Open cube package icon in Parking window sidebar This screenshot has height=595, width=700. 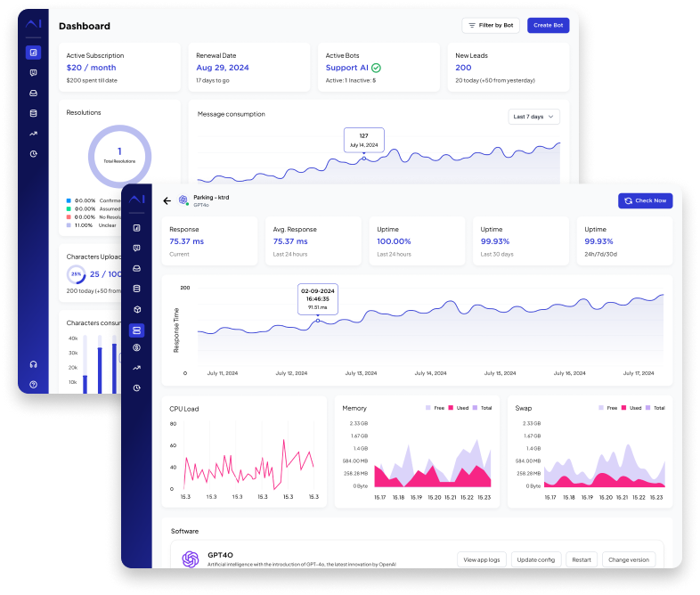[137, 309]
